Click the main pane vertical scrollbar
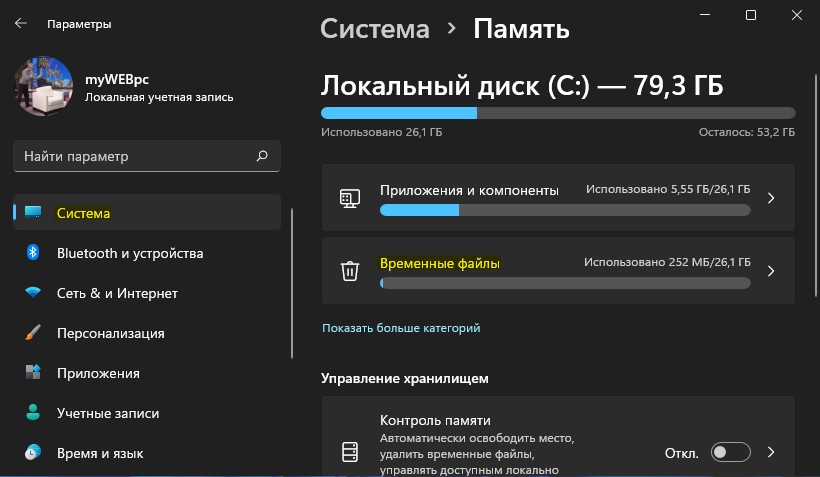820x477 pixels. (x=815, y=186)
